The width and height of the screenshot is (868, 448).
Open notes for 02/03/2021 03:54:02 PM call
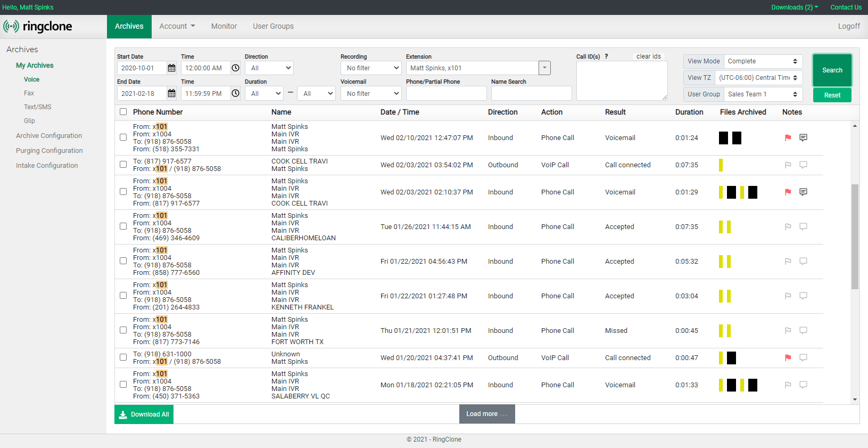(804, 165)
